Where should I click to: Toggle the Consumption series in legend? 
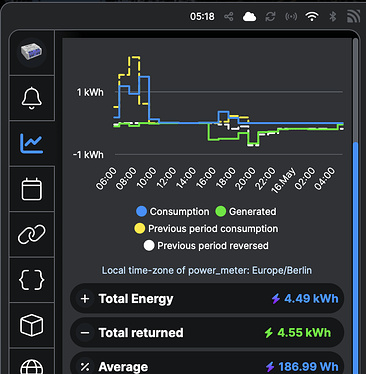[173, 211]
